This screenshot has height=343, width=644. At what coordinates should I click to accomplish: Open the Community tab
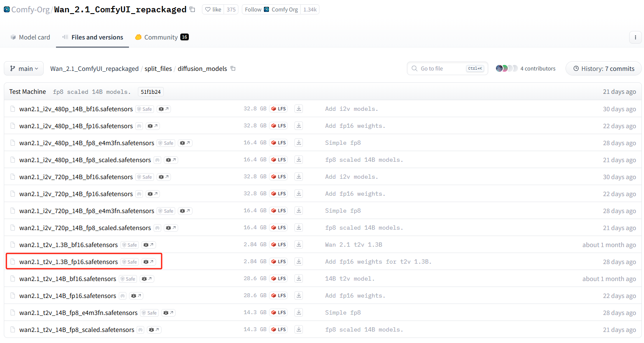[x=161, y=37]
